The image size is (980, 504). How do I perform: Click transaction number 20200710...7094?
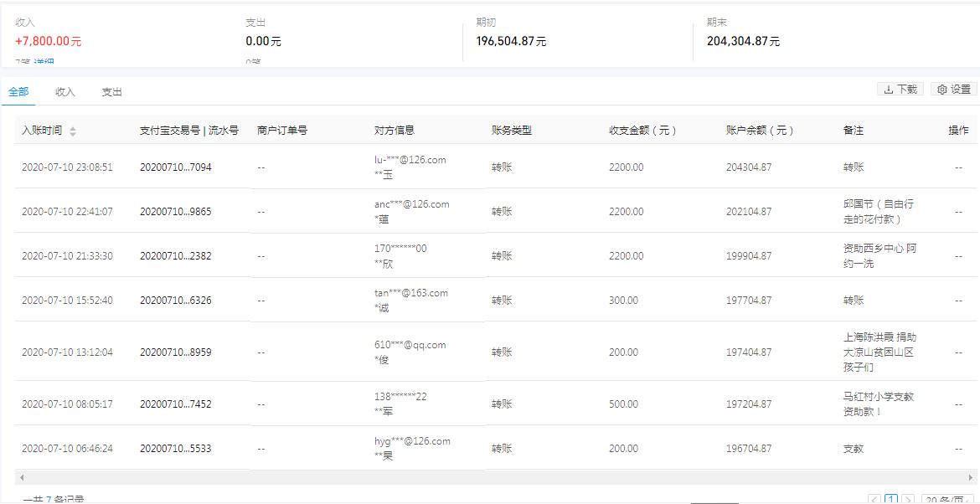coord(175,167)
